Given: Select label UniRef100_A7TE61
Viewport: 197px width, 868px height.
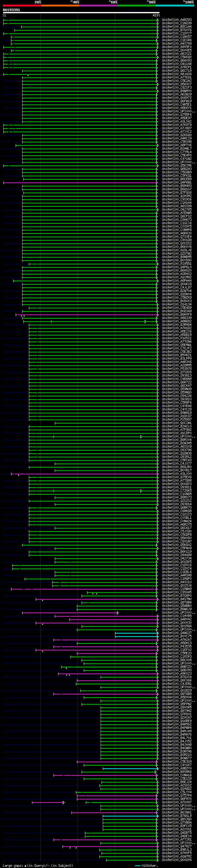Looking at the screenshot, I should pyautogui.click(x=177, y=78).
